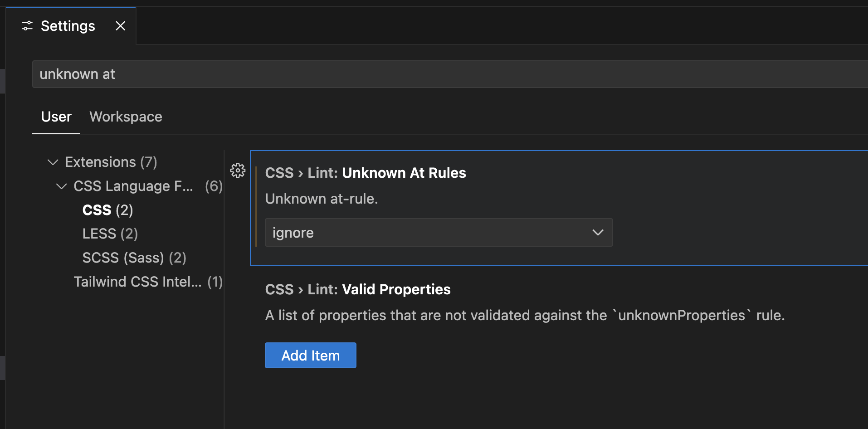This screenshot has height=429, width=868.
Task: Click the sliders icon on the Settings tab
Action: click(x=27, y=26)
